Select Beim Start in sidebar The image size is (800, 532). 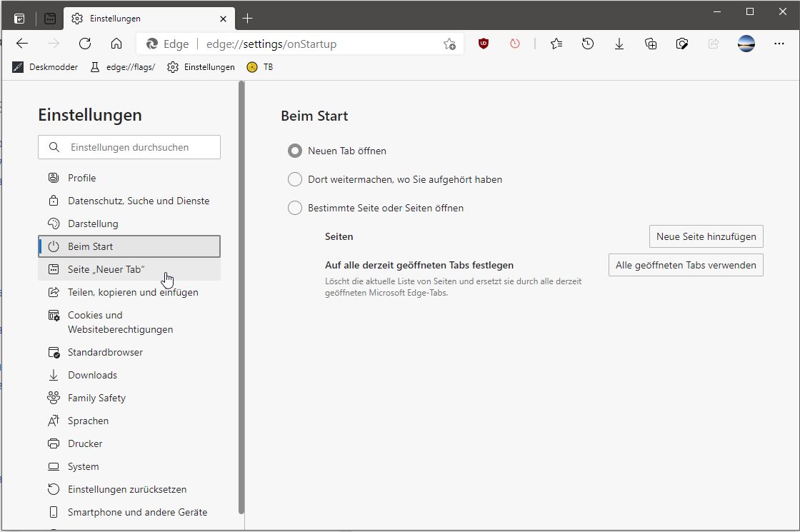129,246
